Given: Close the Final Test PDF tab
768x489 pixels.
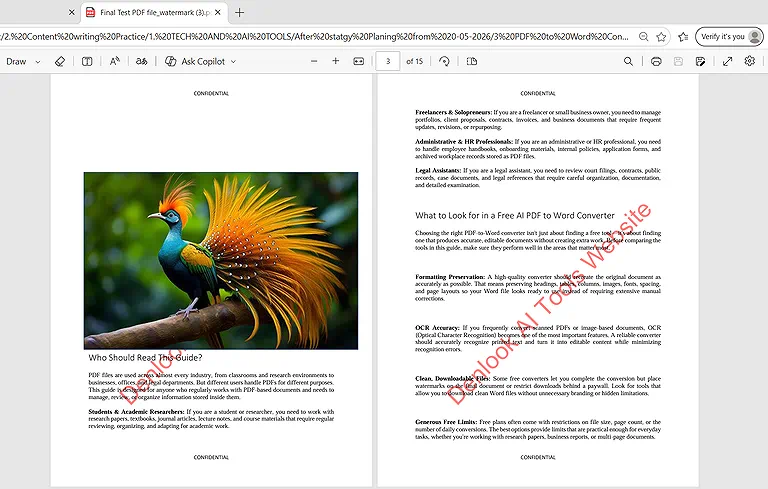Looking at the screenshot, I should click(x=218, y=13).
